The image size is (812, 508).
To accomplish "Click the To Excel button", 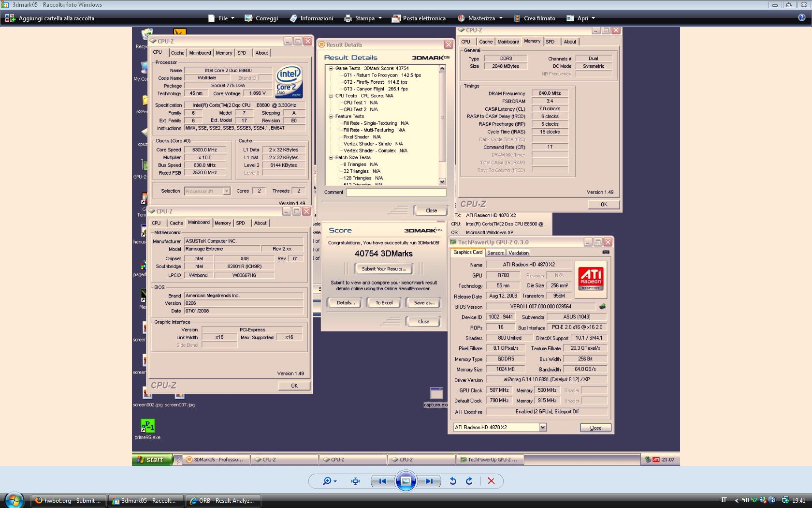I will tap(384, 303).
